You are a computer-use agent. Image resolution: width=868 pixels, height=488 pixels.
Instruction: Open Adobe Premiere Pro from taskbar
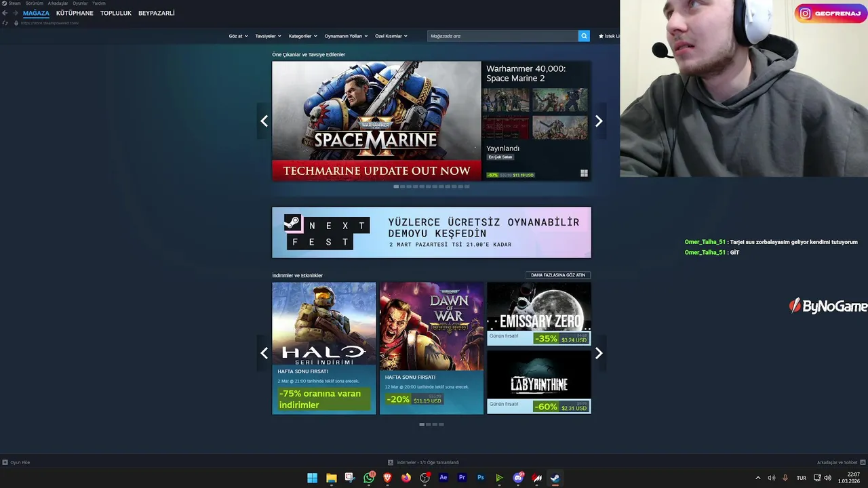tap(462, 478)
